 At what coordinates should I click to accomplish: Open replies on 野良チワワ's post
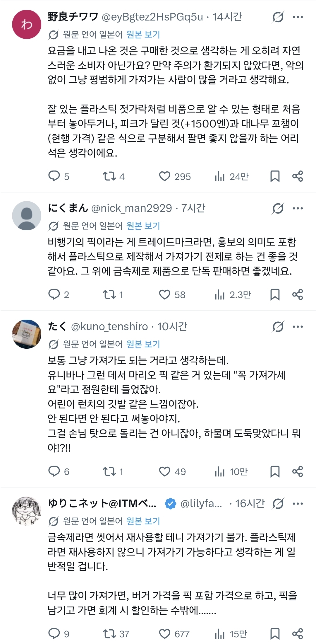(54, 176)
